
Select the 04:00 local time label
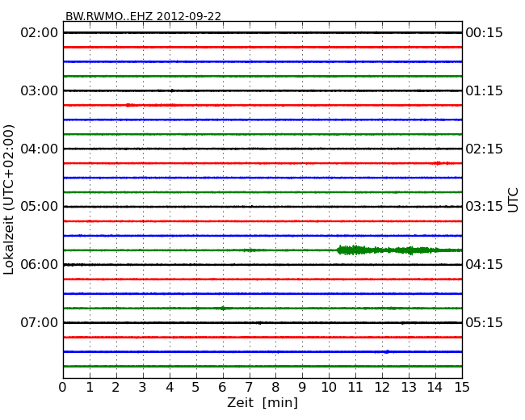40,149
